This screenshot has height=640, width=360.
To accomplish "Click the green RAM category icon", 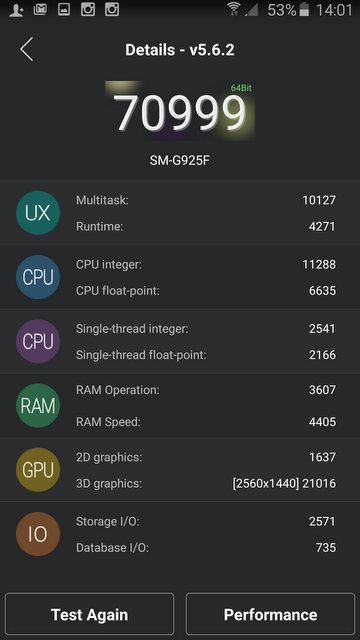I will point(38,406).
